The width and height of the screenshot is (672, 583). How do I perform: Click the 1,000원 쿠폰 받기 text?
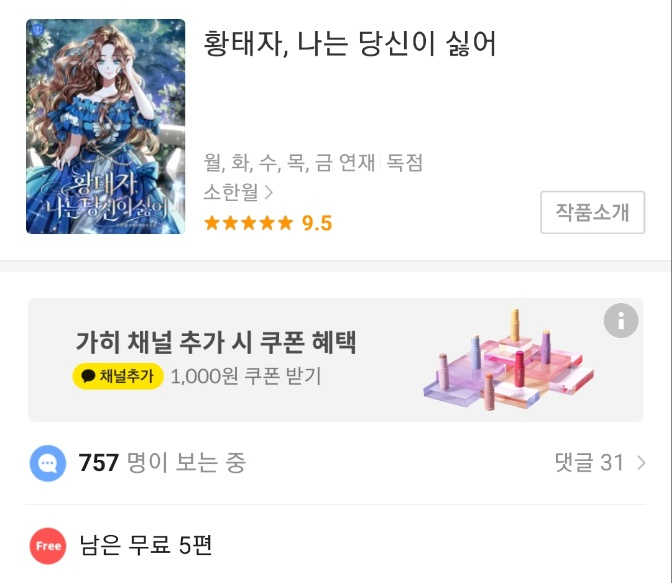(246, 377)
